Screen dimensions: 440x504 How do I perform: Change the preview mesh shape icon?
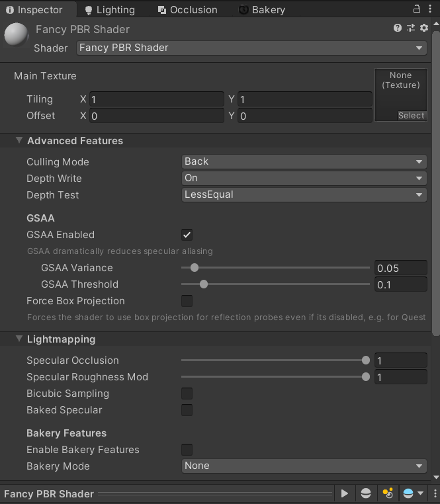click(x=365, y=493)
